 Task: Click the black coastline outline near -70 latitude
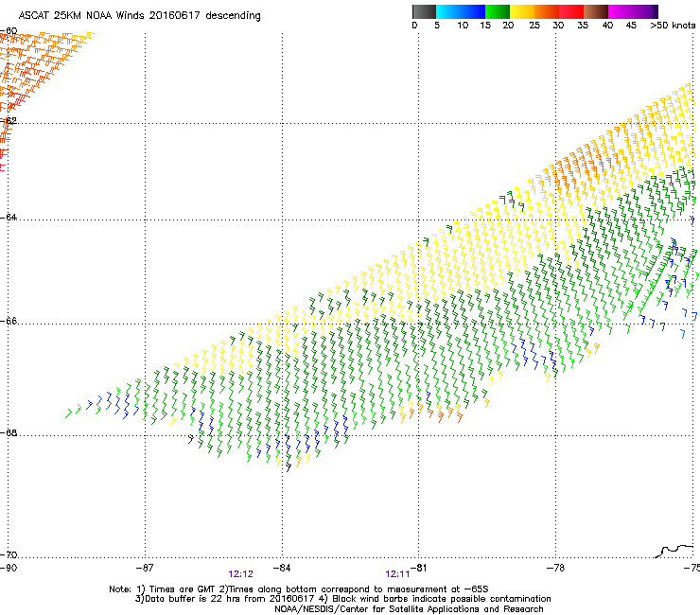[674, 551]
